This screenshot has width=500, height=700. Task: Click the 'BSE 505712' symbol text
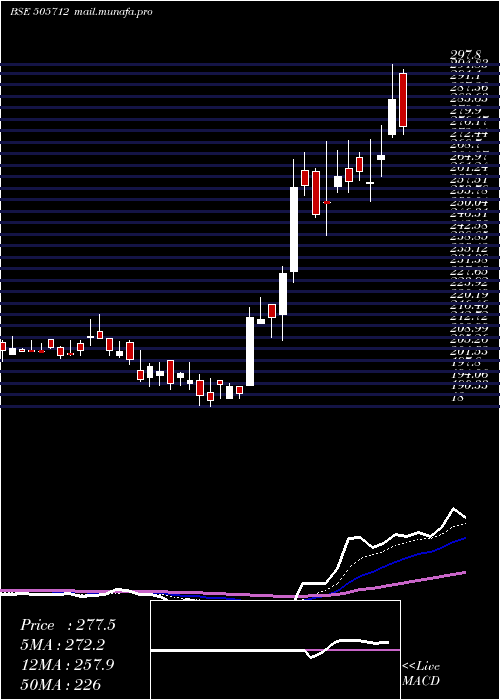pyautogui.click(x=39, y=12)
